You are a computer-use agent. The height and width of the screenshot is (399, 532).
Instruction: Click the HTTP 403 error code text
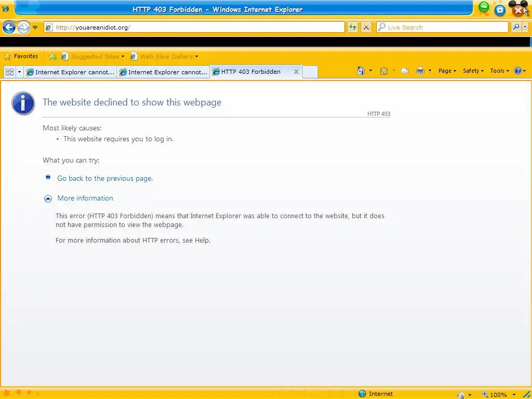coord(379,114)
